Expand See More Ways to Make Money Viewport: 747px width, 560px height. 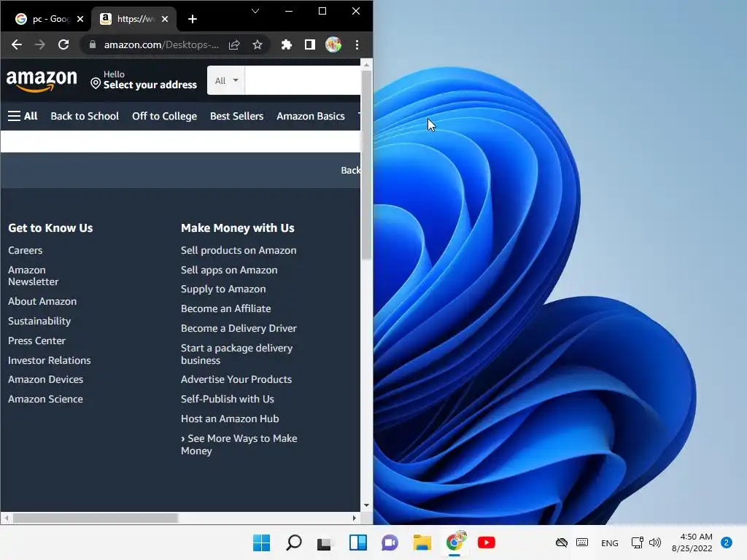pos(239,444)
